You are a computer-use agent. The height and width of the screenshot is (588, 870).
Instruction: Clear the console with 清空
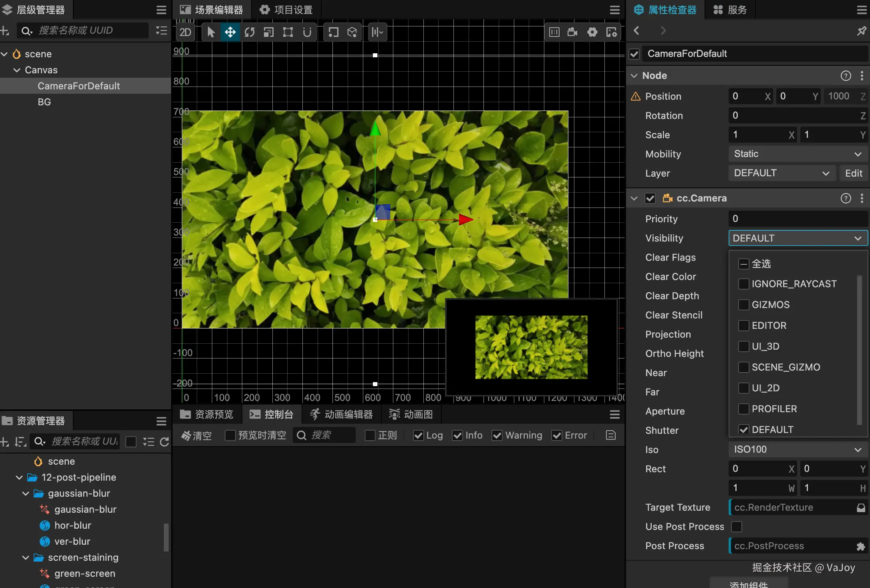[x=196, y=435]
